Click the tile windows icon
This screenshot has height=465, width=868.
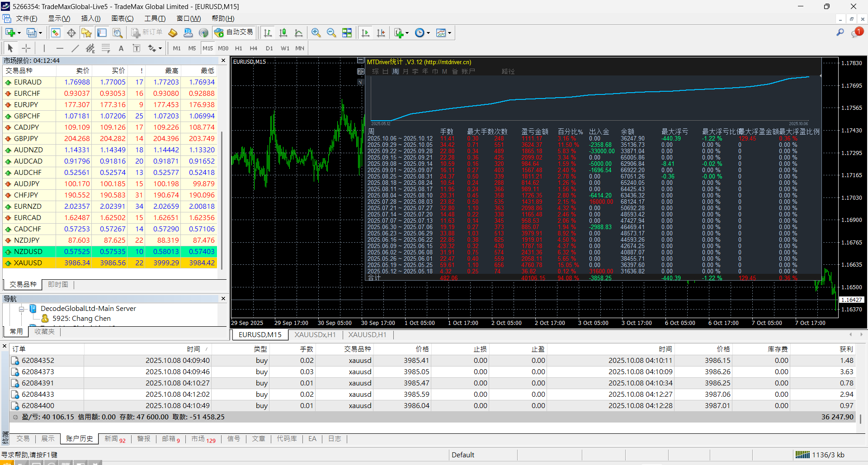tap(347, 33)
